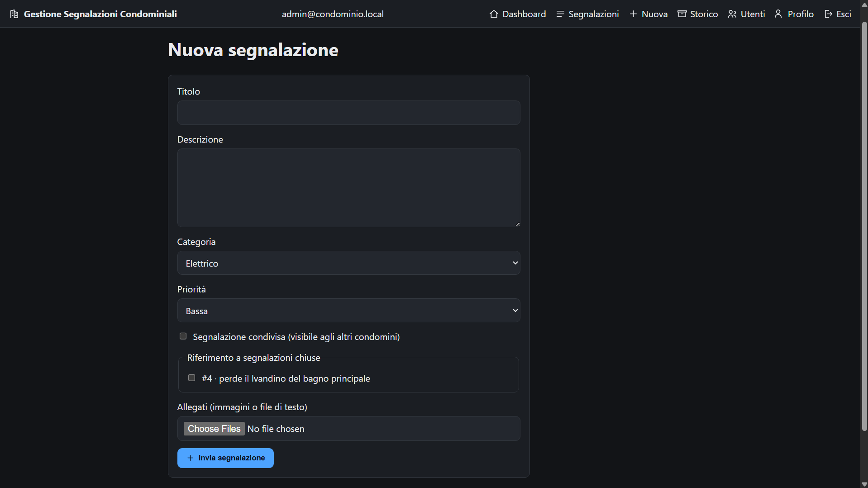The width and height of the screenshot is (868, 488).
Task: Click the Profilo person icon
Action: tap(778, 14)
